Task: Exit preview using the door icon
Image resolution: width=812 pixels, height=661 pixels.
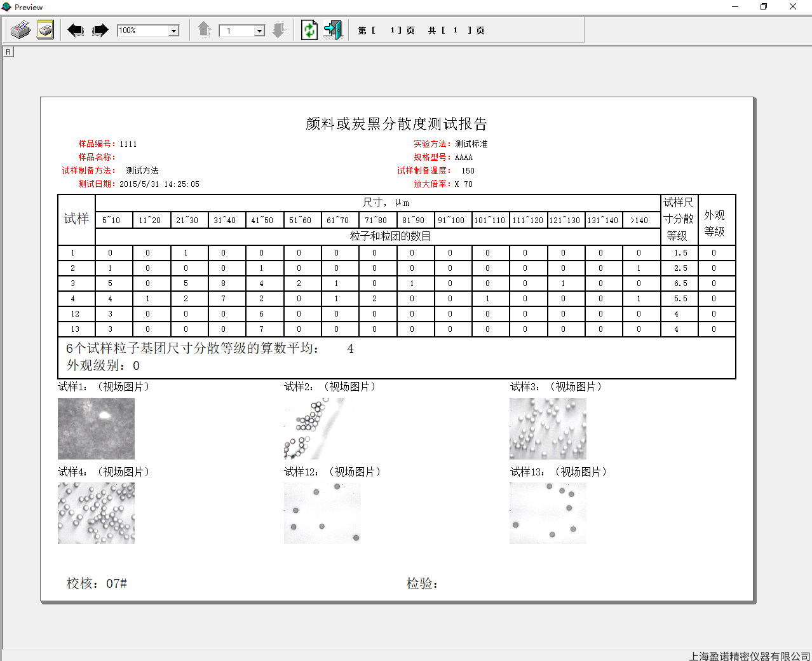Action: (x=333, y=30)
